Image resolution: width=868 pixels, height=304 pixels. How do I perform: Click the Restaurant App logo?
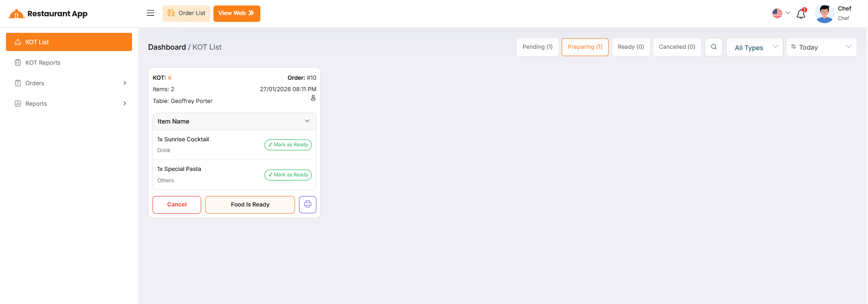click(x=48, y=14)
